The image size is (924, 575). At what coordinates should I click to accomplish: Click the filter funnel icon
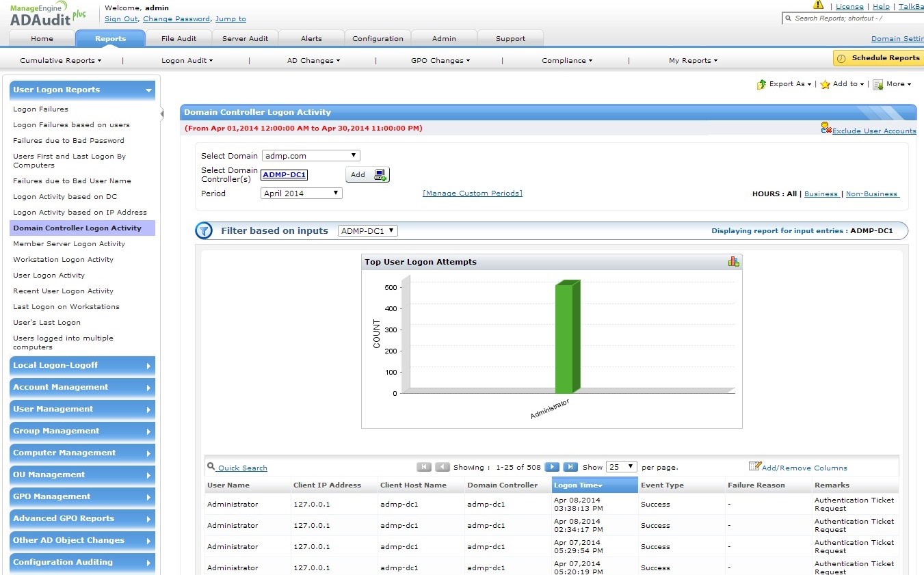204,231
